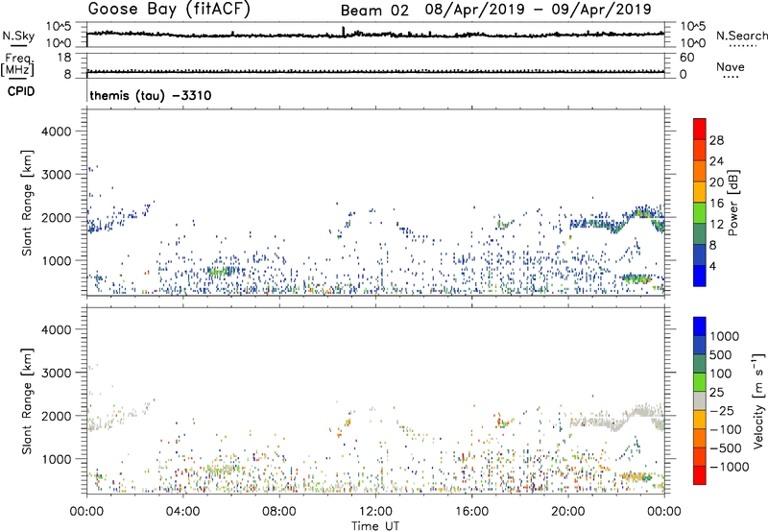This screenshot has width=768, height=532.
Task: Click the "Slant Range [km]" label of power panel
Action: pyautogui.click(x=27, y=203)
